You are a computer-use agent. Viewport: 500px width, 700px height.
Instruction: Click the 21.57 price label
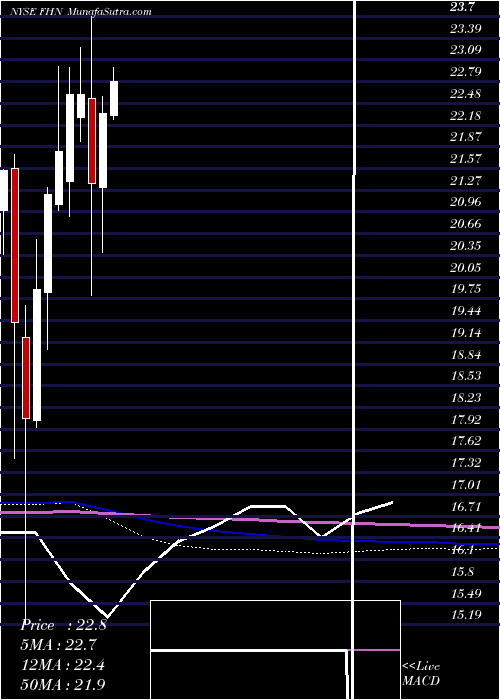point(466,159)
